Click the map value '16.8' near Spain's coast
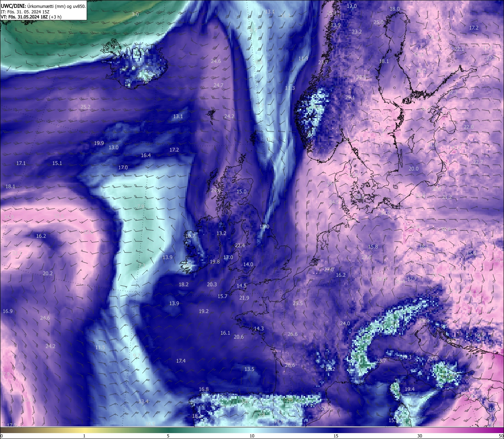Screen dimensions: 504x439 coord(204,389)
